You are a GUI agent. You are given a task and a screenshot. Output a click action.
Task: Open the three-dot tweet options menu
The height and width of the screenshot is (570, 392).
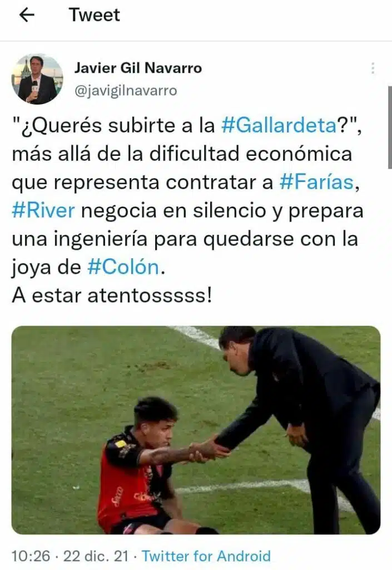point(373,68)
